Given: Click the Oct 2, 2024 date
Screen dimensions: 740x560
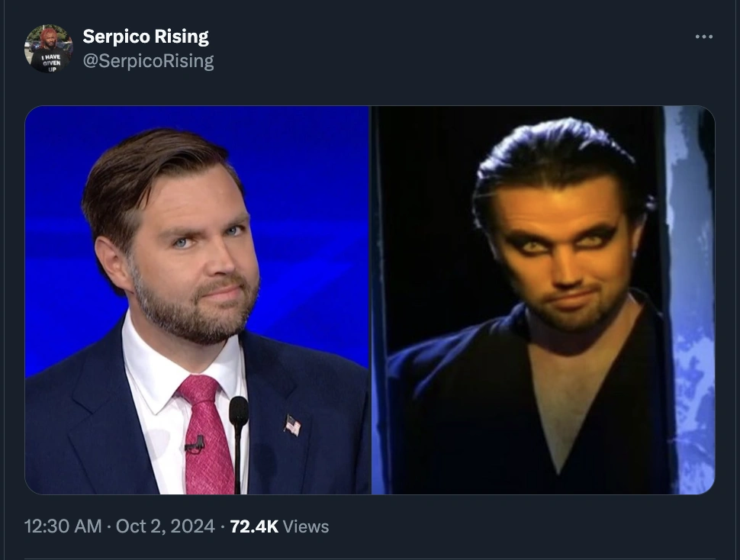Looking at the screenshot, I should point(165,526).
